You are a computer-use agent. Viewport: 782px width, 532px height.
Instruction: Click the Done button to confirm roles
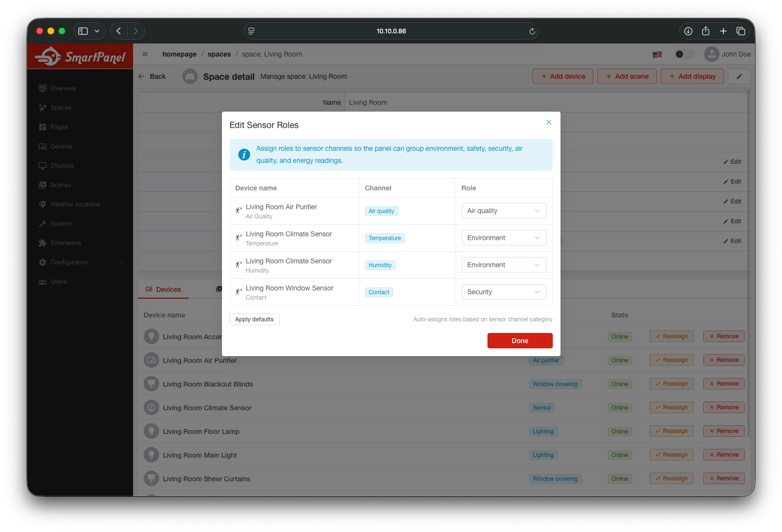519,341
